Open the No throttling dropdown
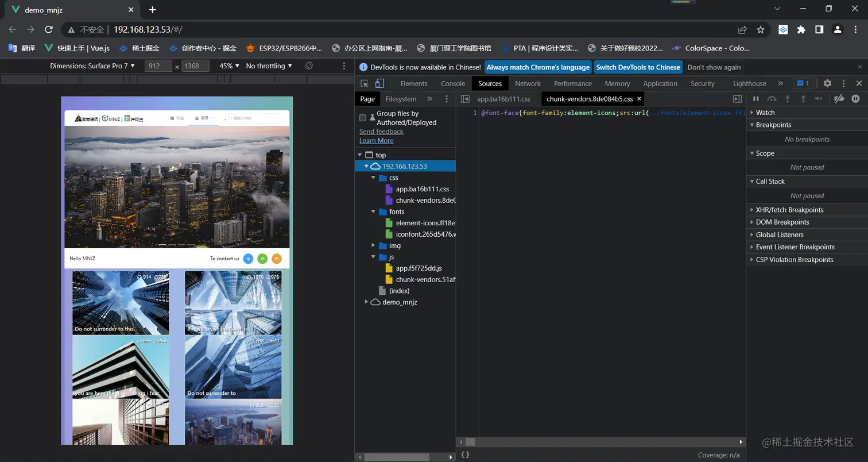The width and height of the screenshot is (868, 462). click(x=269, y=66)
